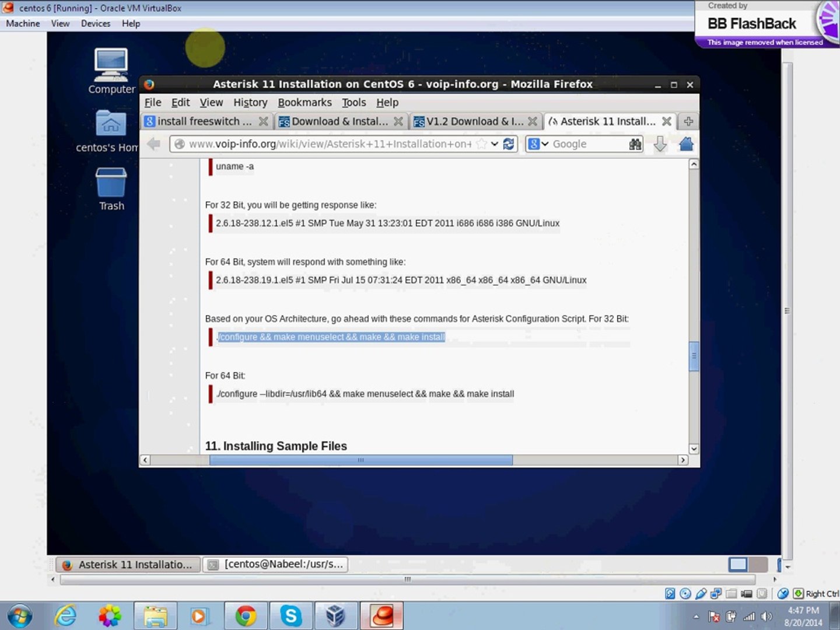Open the Firefox downloads arrow
Image resolution: width=840 pixels, height=630 pixels.
[660, 143]
